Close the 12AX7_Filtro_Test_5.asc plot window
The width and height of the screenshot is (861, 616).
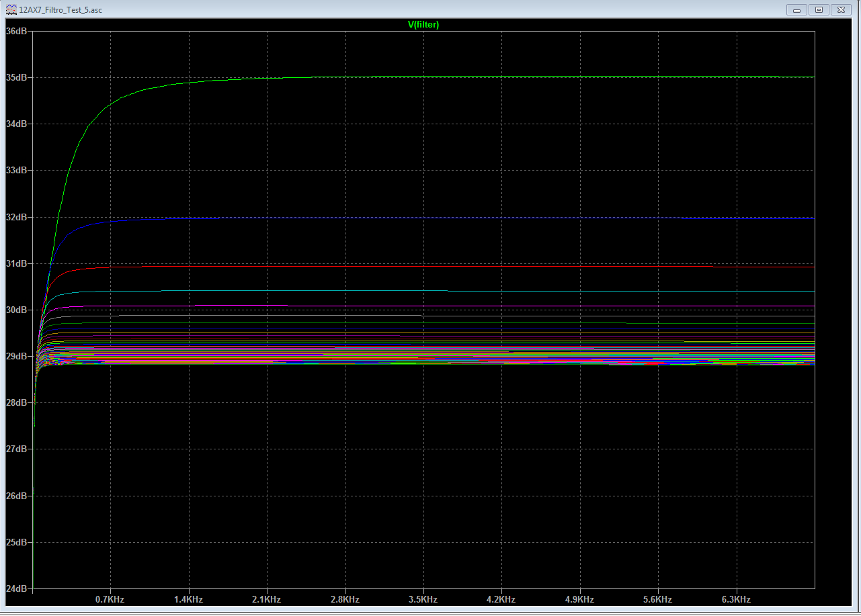click(x=841, y=9)
